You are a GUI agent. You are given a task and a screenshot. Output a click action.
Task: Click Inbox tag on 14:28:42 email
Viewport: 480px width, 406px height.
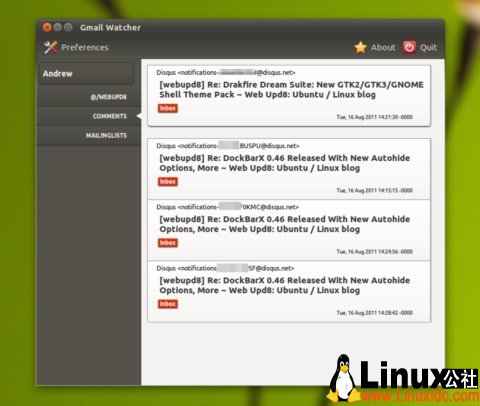coord(168,304)
